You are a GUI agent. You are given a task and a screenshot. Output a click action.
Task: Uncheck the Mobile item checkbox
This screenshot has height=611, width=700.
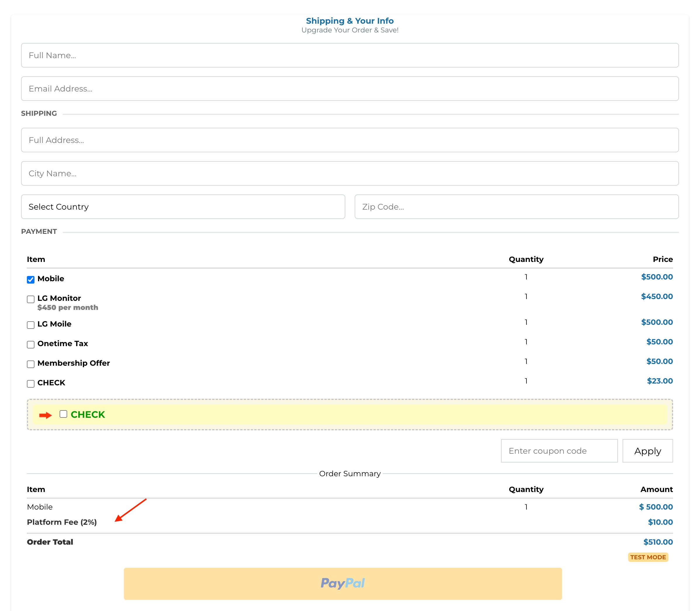[31, 279]
